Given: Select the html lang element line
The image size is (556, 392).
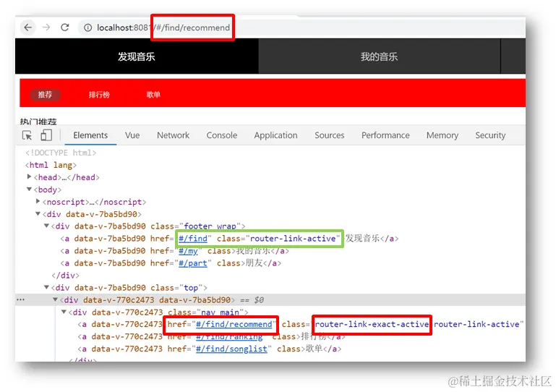Looking at the screenshot, I should [51, 165].
